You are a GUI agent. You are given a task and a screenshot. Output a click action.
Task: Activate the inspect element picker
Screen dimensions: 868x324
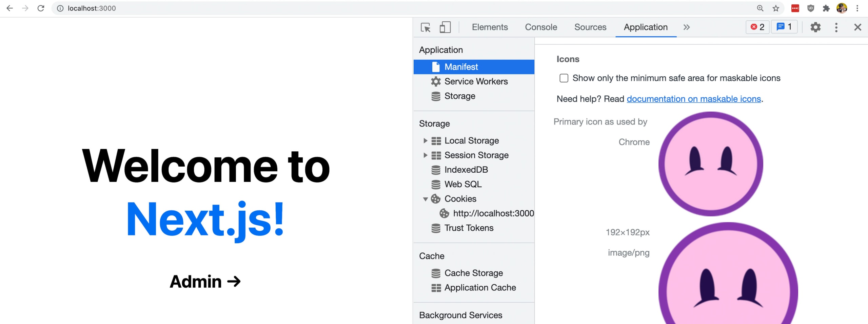(x=426, y=27)
